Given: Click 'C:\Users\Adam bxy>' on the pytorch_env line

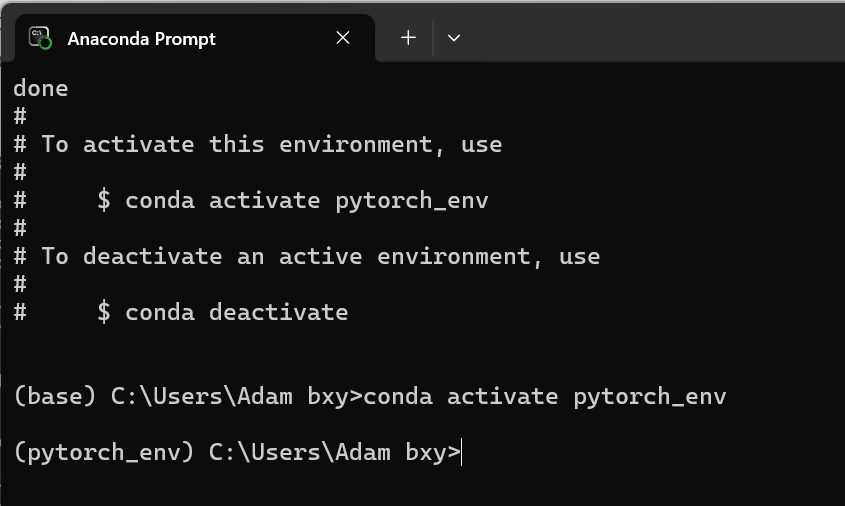Looking at the screenshot, I should pyautogui.click(x=335, y=453).
